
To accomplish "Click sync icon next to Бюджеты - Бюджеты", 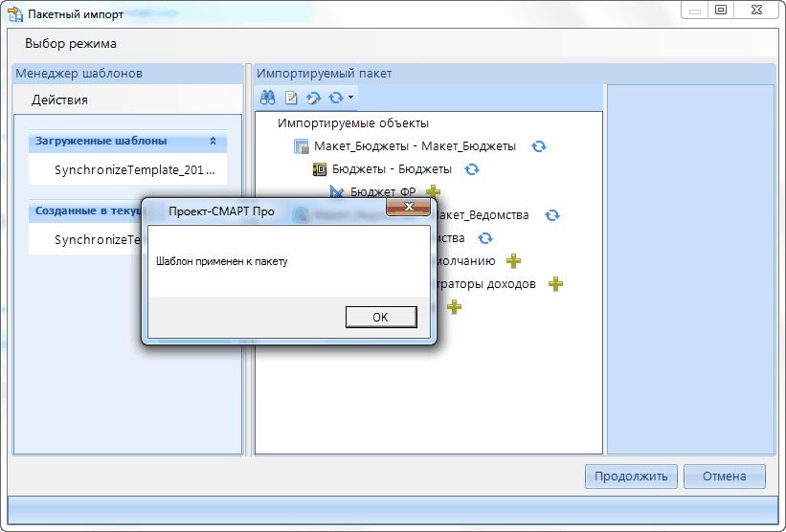I will coord(471,169).
